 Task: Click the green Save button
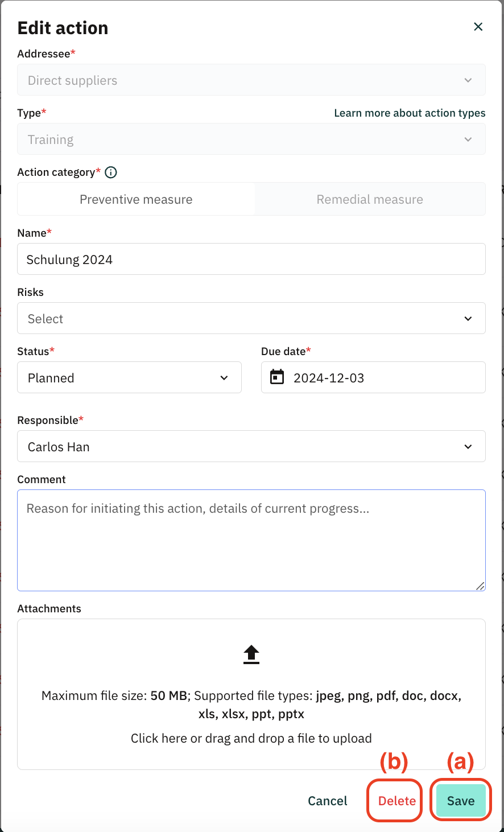pyautogui.click(x=461, y=801)
